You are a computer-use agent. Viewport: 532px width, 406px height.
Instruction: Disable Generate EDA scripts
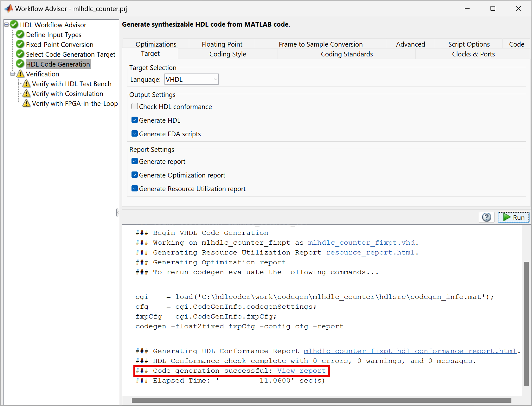coord(135,133)
